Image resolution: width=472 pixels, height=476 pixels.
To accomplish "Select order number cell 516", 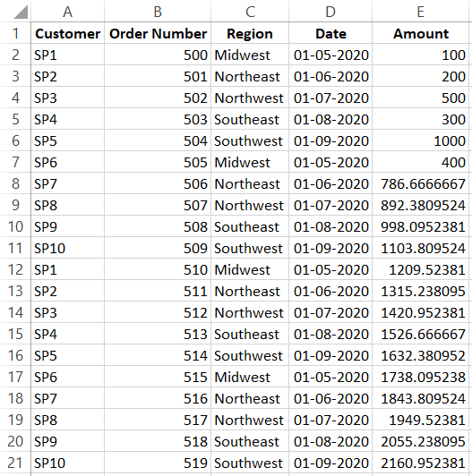I will pos(158,398).
